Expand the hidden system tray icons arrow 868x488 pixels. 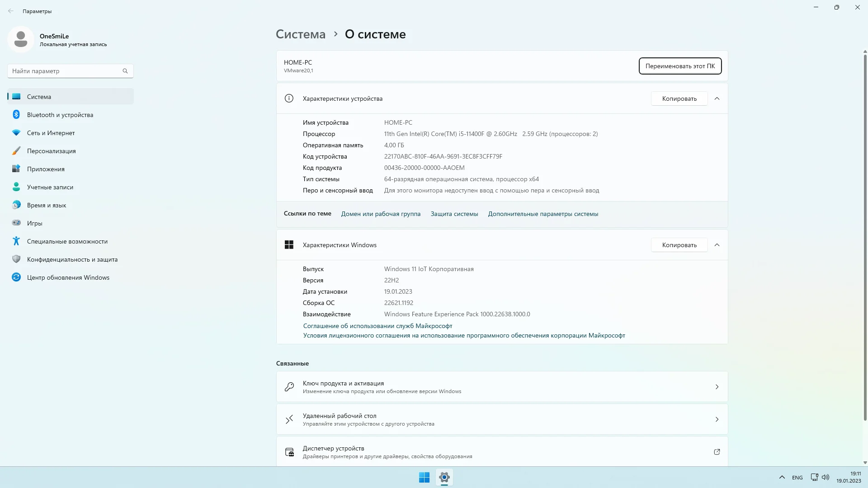point(782,477)
